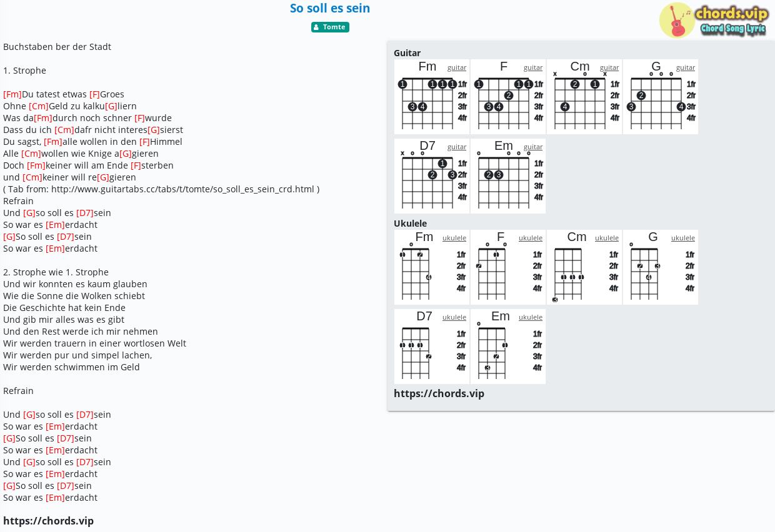Select the F ukulele chord diagram
Screen dimensions: 775x532
pyautogui.click(x=508, y=267)
